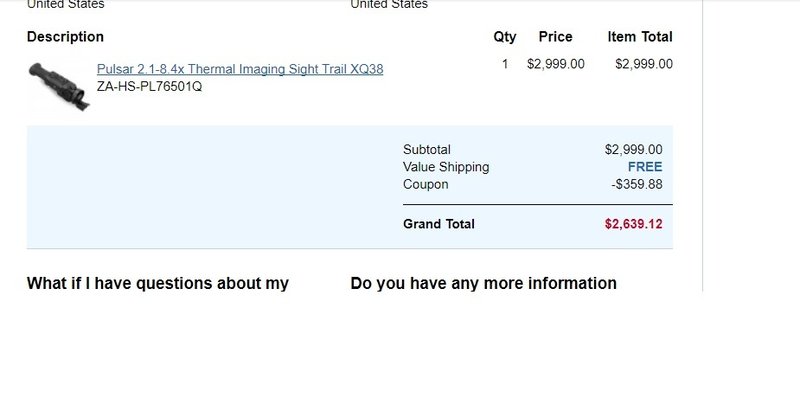This screenshot has height=398, width=800.
Task: Click the Grand Total label
Action: pos(439,224)
